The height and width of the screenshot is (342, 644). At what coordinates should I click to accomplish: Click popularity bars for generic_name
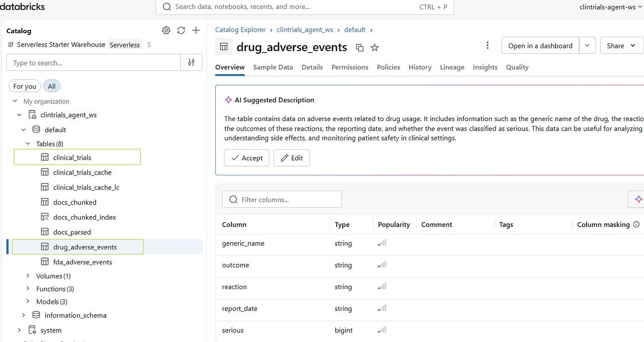[x=382, y=243]
